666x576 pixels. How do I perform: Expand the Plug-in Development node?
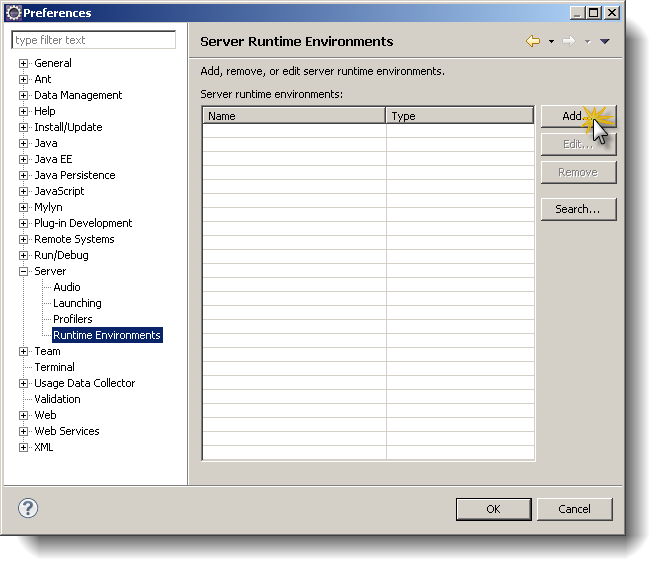[23, 223]
